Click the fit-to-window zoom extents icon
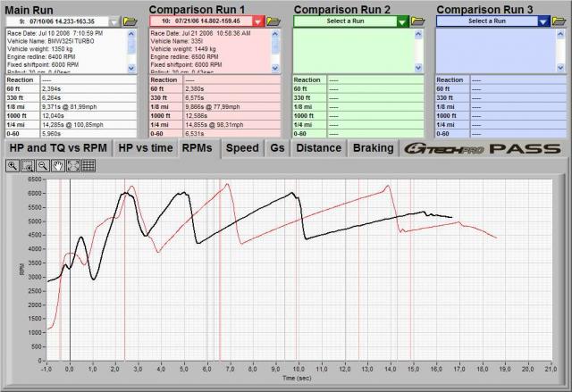The image size is (572, 392). pos(71,166)
